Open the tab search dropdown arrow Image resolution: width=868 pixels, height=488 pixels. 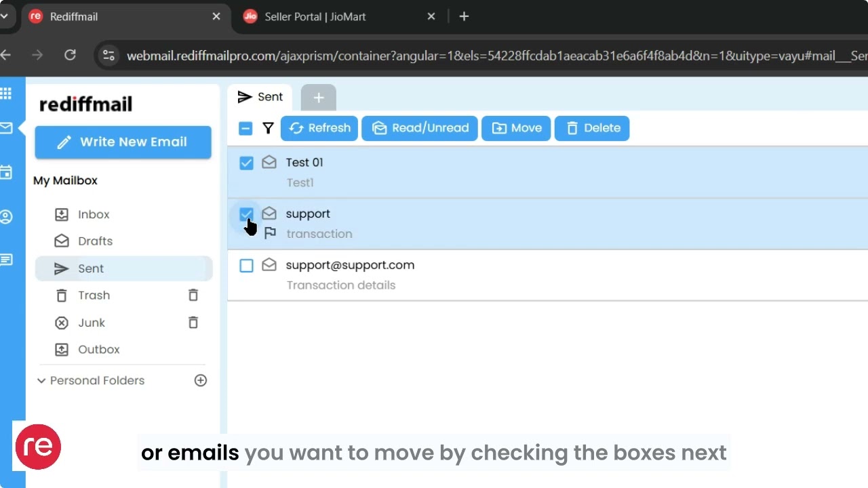5,16
